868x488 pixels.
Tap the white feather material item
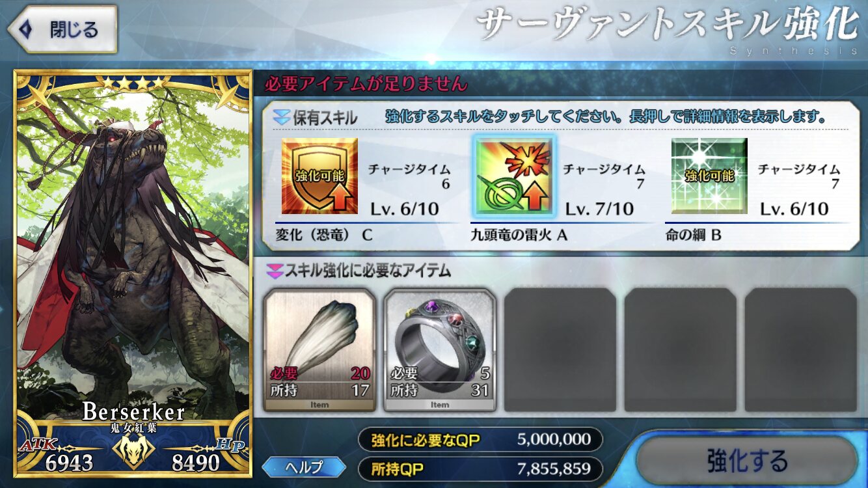pyautogui.click(x=319, y=350)
